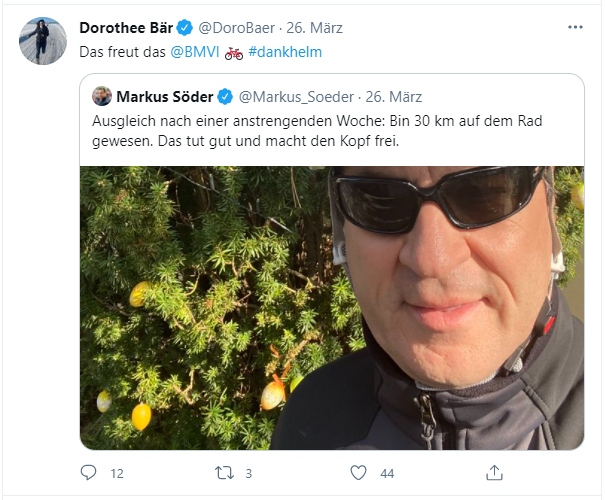This screenshot has height=500, width=605.
Task: Click Dorothee Bär's profile avatar
Action: [x=42, y=41]
